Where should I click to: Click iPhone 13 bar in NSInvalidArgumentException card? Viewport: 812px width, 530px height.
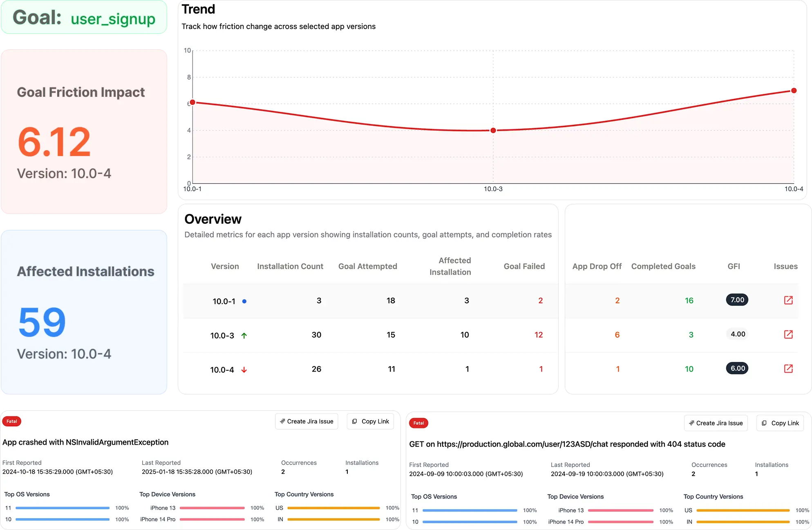(x=212, y=508)
